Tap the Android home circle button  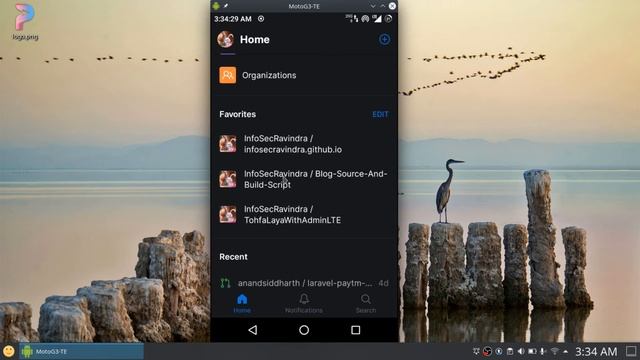(304, 330)
